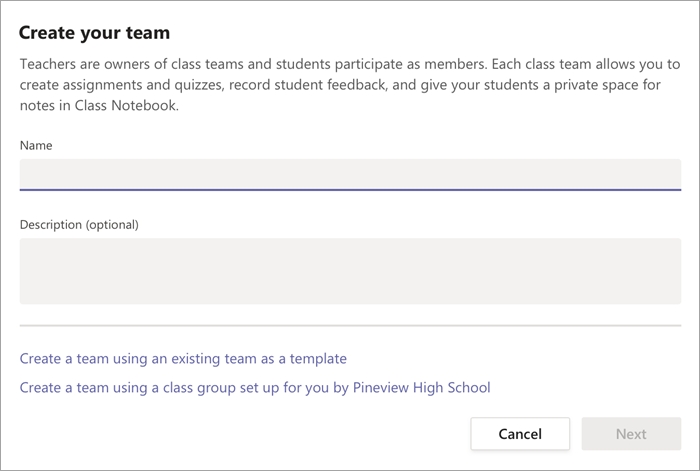This screenshot has height=471, width=700.
Task: Click the Next button
Action: [631, 434]
